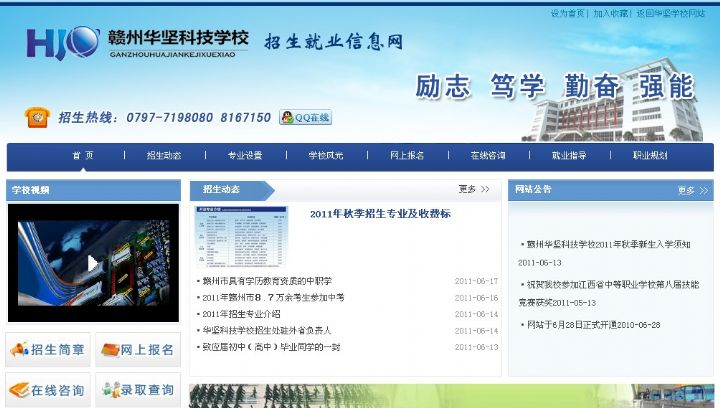The image size is (720, 408).
Task: Click the HJ school logo
Action: point(62,43)
